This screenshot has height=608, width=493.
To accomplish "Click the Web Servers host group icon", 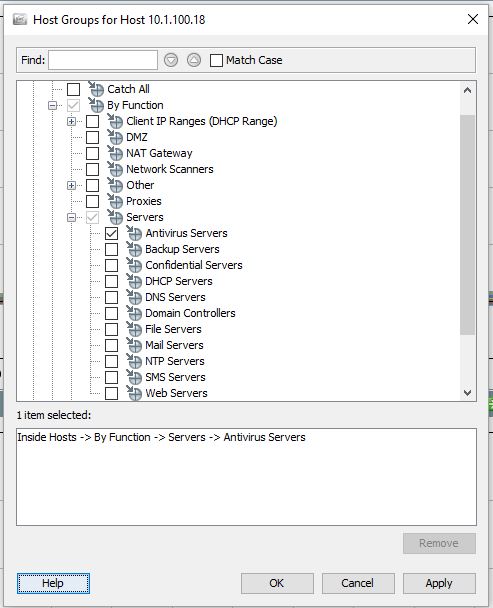I will [x=134, y=393].
